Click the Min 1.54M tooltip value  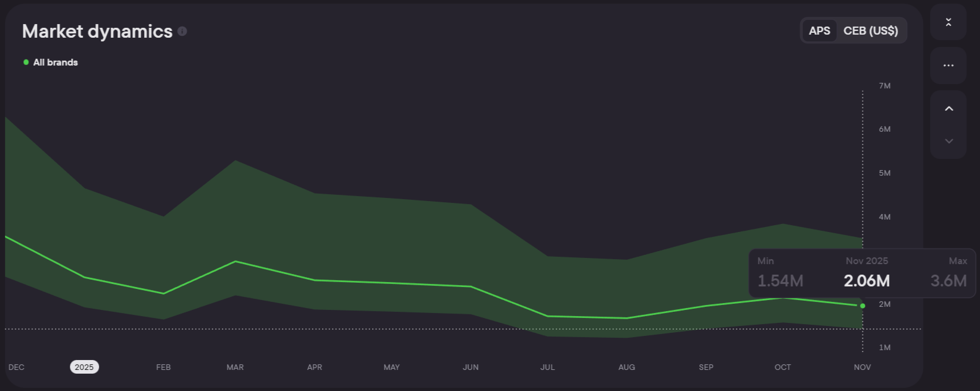[x=780, y=281]
